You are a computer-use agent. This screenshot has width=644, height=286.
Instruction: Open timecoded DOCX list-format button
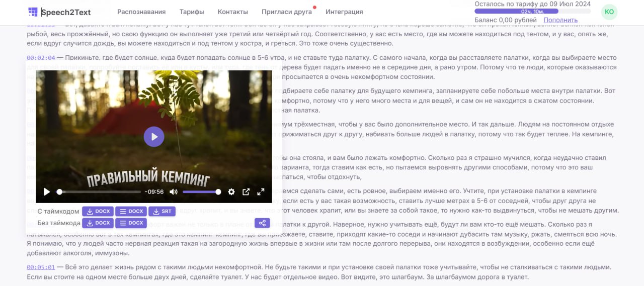click(131, 211)
